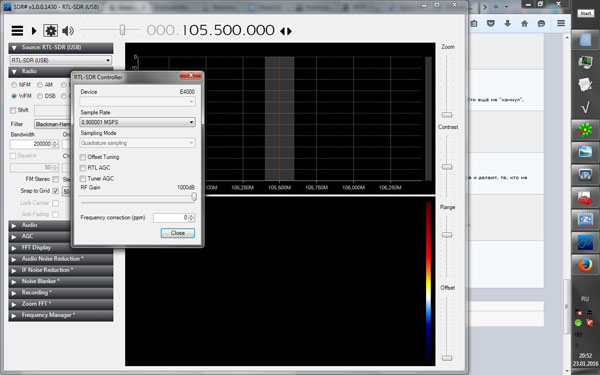The width and height of the screenshot is (600, 375).
Task: Expand the Audio panel
Action: (40, 225)
